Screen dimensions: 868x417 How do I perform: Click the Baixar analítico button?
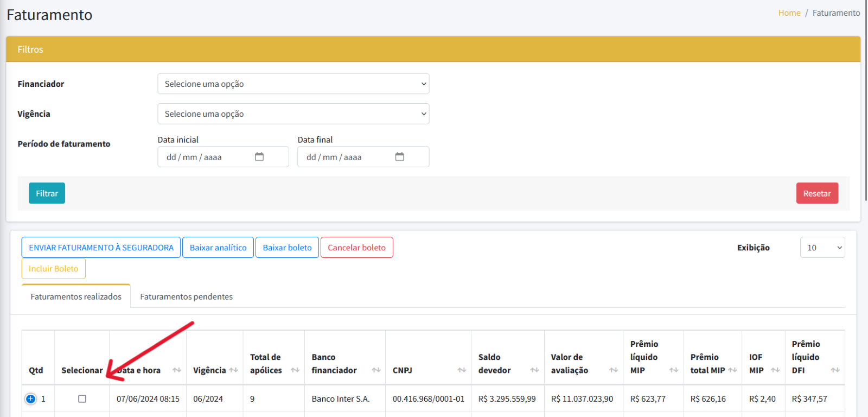218,248
